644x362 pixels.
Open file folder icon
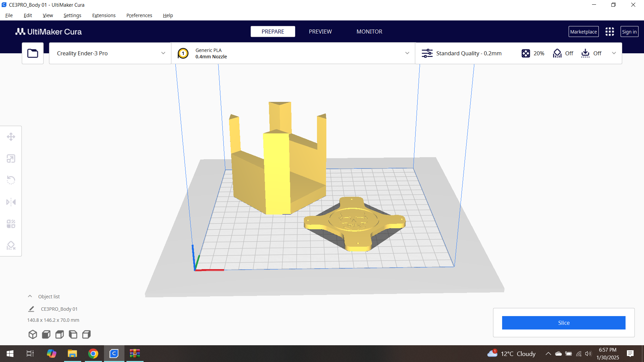pos(33,53)
